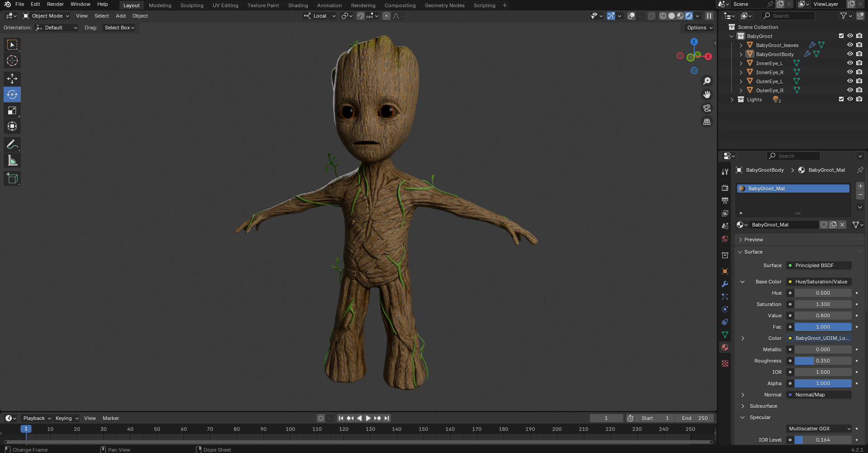Select the Rotate tool

click(12, 94)
